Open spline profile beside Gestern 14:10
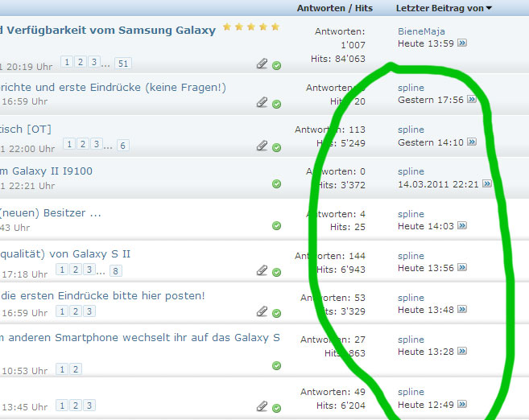529x420 pixels. [411, 130]
